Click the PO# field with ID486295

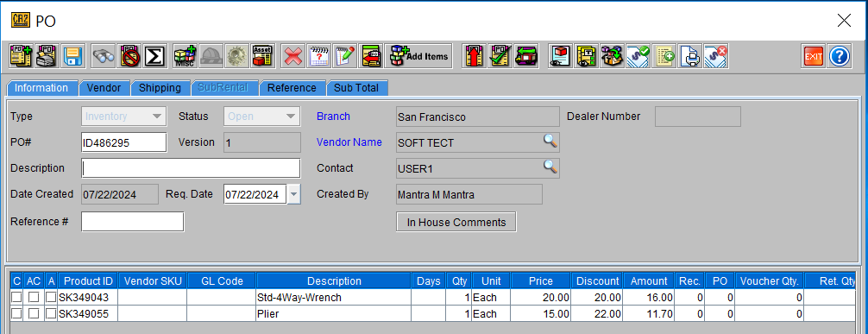[x=123, y=142]
